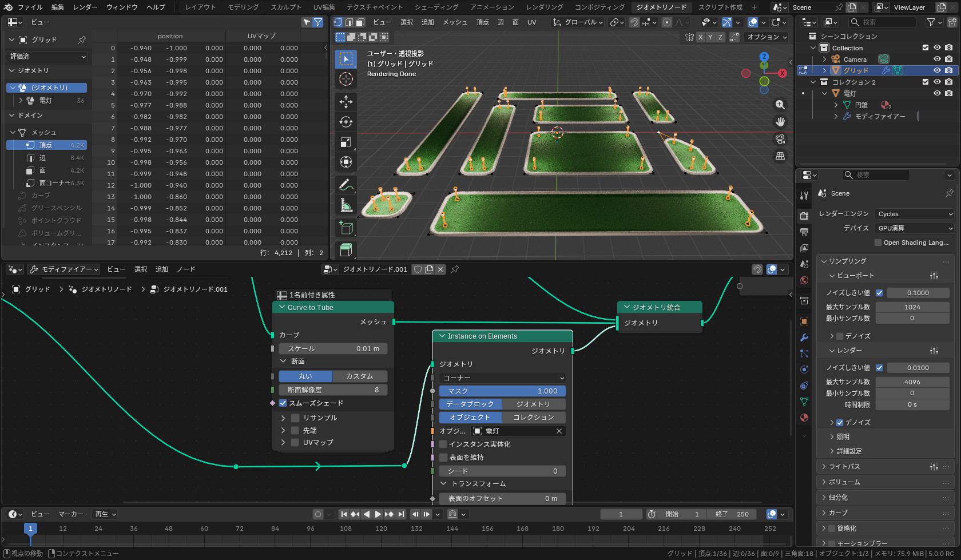This screenshot has height=560, width=961.
Task: Click the zoom magnifier viewport icon
Action: [x=780, y=105]
